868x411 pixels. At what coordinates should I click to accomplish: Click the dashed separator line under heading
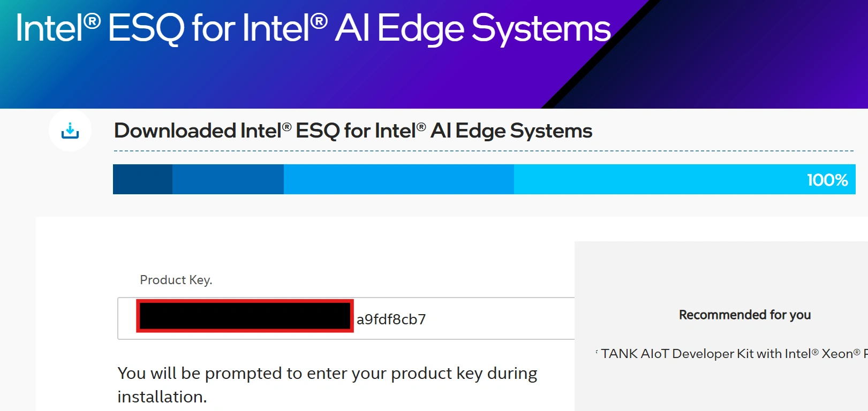[x=483, y=151]
